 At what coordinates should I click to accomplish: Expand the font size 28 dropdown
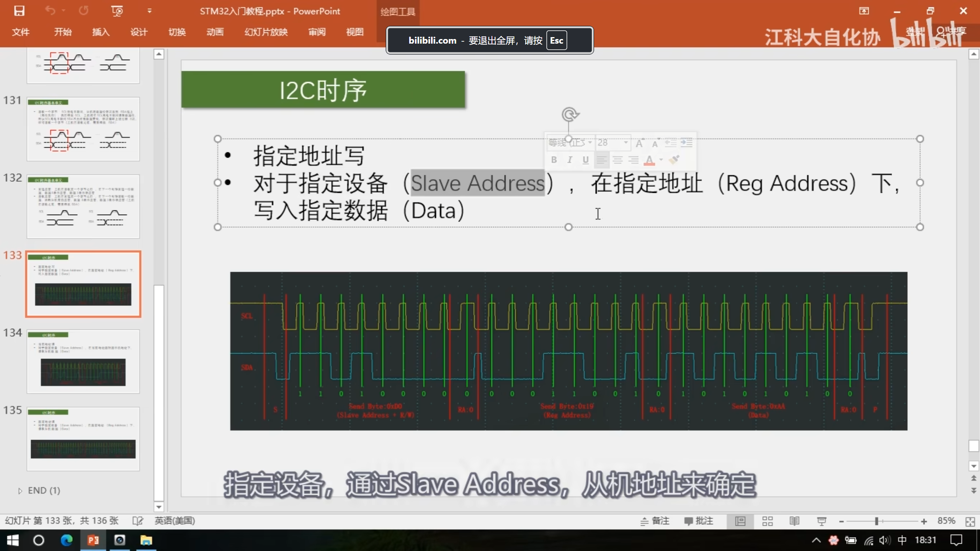tap(626, 143)
